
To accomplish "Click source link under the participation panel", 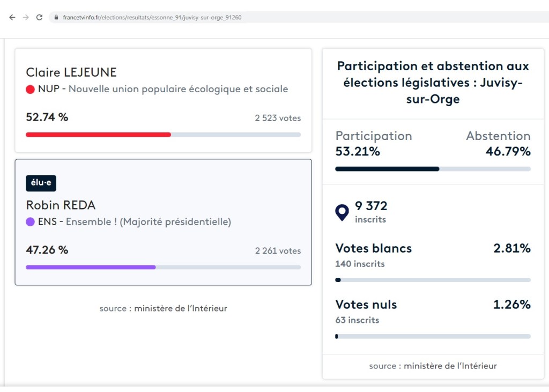I will pos(433,366).
